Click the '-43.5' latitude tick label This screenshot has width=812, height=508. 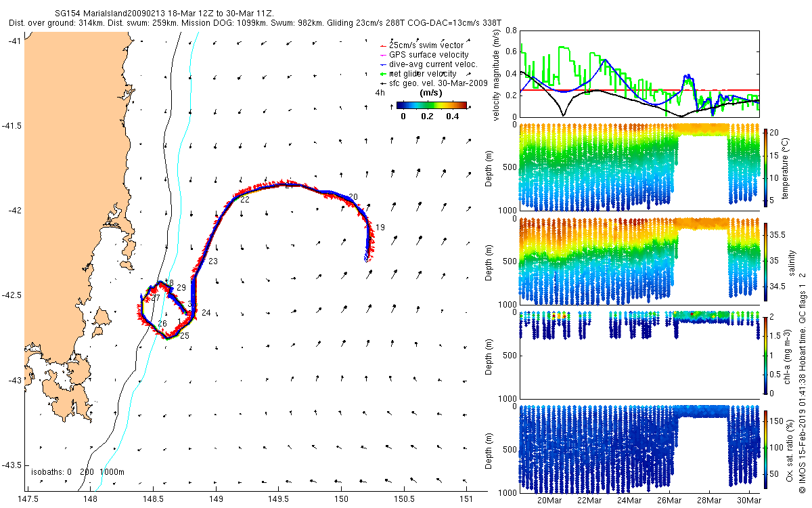pyautogui.click(x=12, y=465)
